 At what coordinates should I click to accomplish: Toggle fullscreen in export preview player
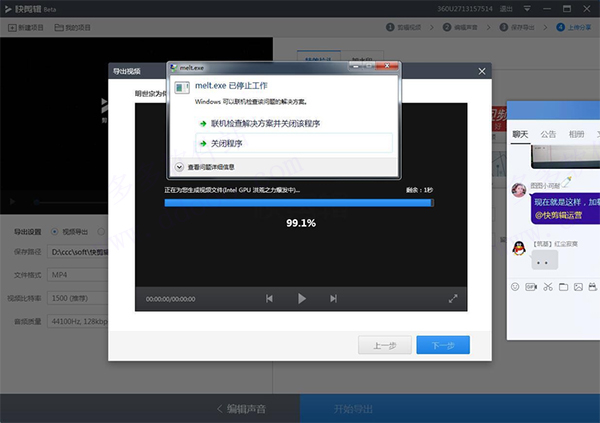[453, 299]
